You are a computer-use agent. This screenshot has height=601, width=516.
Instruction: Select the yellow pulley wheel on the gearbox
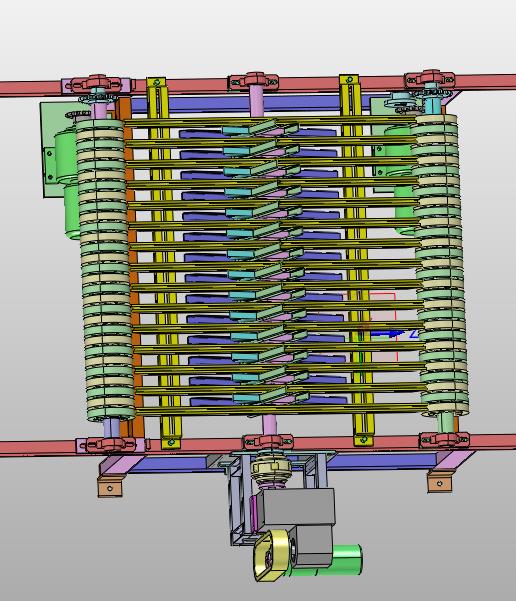point(271,555)
